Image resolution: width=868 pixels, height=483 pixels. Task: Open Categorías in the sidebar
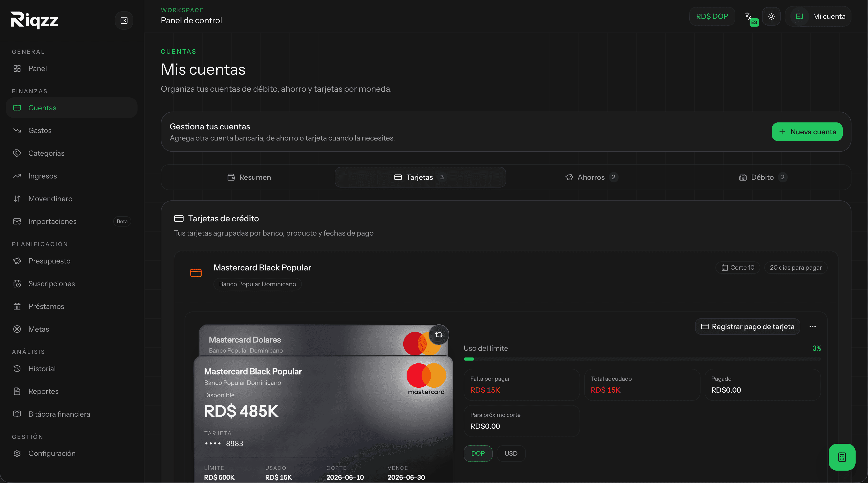pos(71,153)
